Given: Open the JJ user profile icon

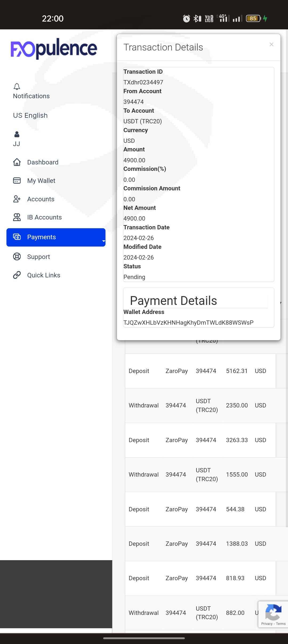Looking at the screenshot, I should pos(17,134).
